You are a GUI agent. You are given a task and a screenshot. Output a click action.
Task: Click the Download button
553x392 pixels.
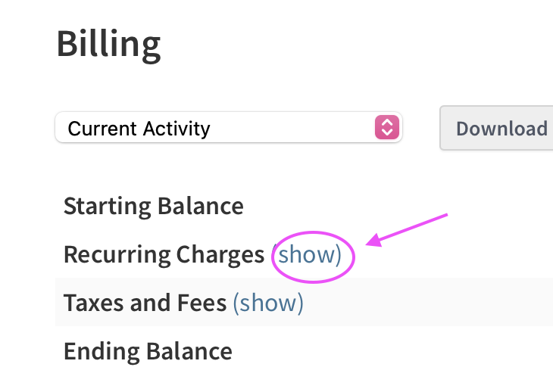tap(501, 128)
